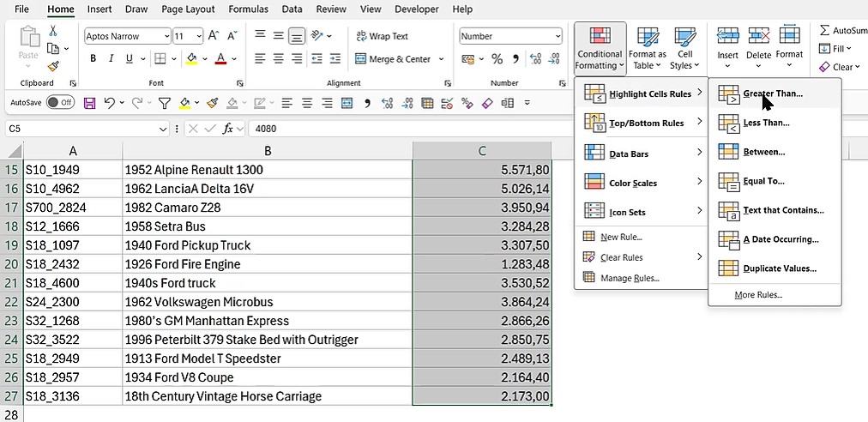Select Middle Align in the Alignment group
This screenshot has width=868, height=422.
coord(279,35)
